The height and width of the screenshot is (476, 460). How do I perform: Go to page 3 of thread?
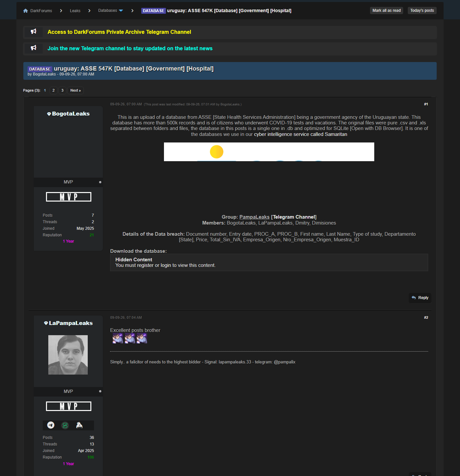[x=62, y=90]
